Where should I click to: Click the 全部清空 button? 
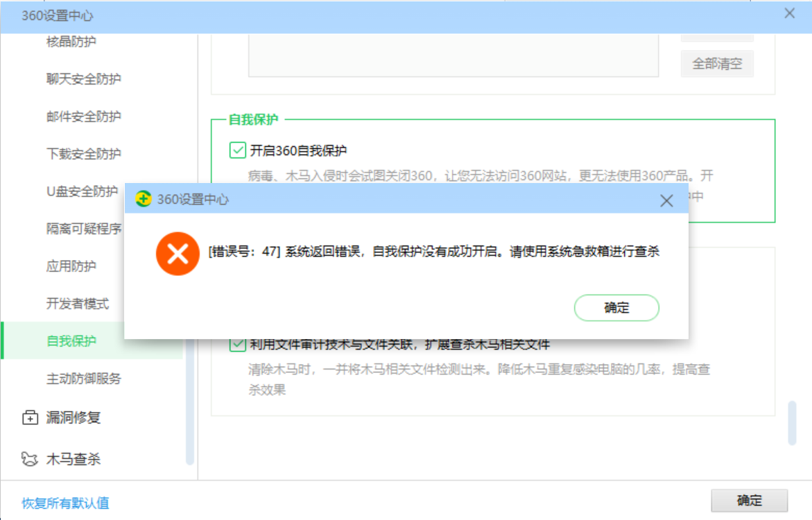pyautogui.click(x=717, y=64)
